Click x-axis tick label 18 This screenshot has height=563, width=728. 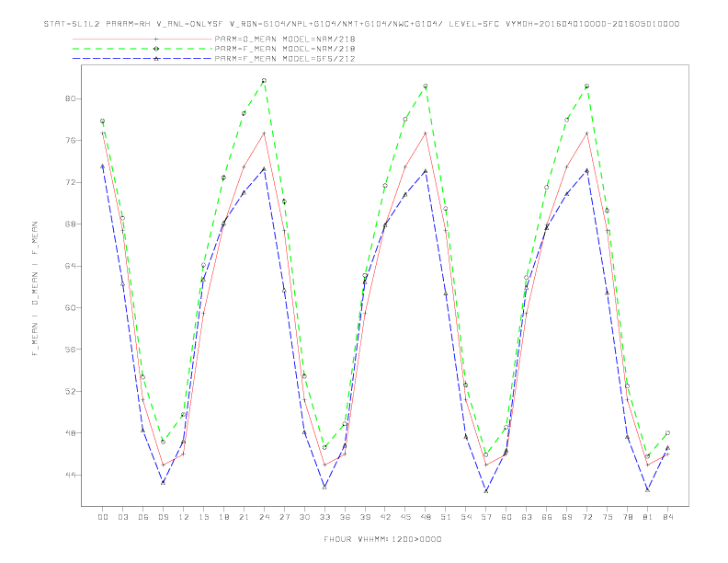(223, 517)
